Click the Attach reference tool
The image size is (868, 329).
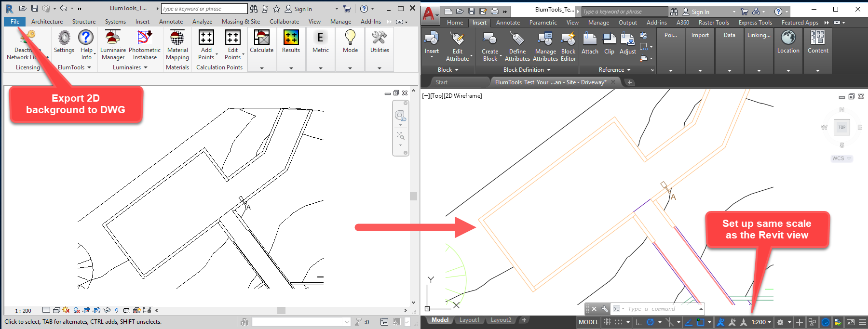point(590,43)
